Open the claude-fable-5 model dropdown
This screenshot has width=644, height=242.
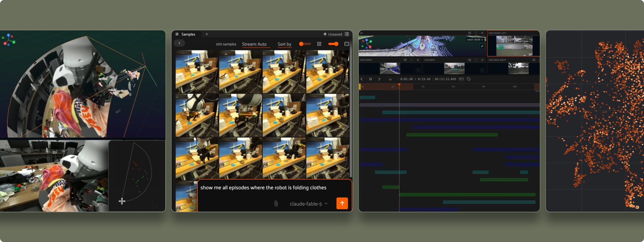click(x=309, y=204)
